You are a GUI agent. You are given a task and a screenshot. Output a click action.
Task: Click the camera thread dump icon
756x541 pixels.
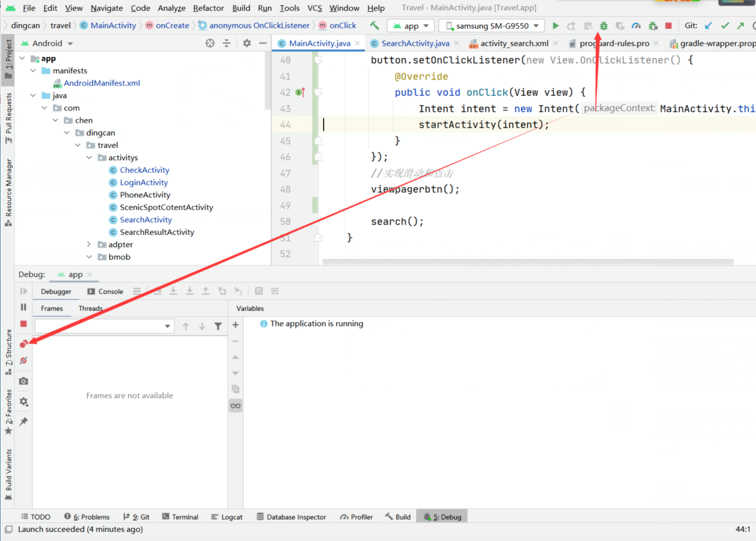[23, 381]
